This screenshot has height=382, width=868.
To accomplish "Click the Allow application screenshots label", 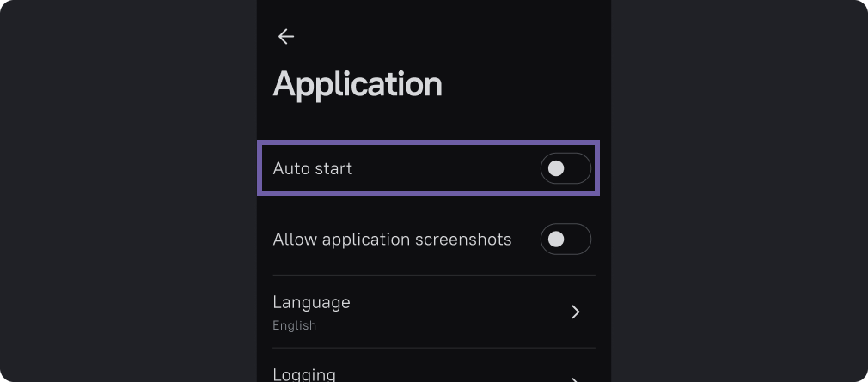I will (x=392, y=240).
